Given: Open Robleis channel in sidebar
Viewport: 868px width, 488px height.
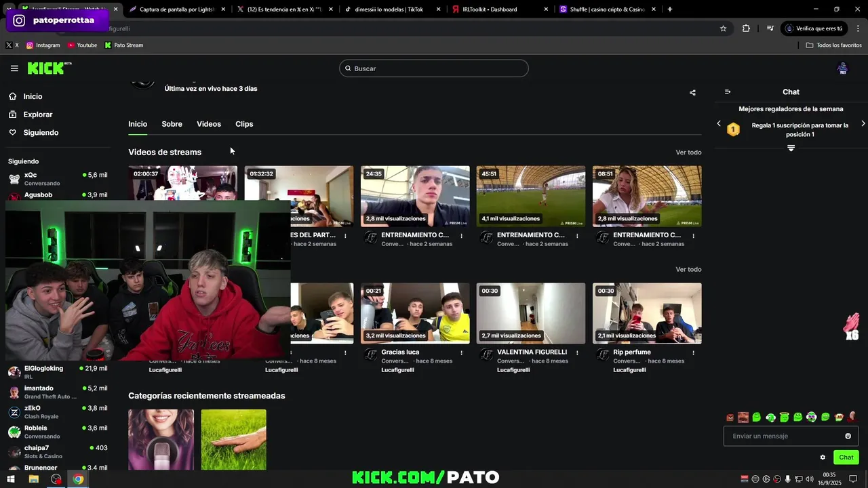Looking at the screenshot, I should [x=57, y=432].
